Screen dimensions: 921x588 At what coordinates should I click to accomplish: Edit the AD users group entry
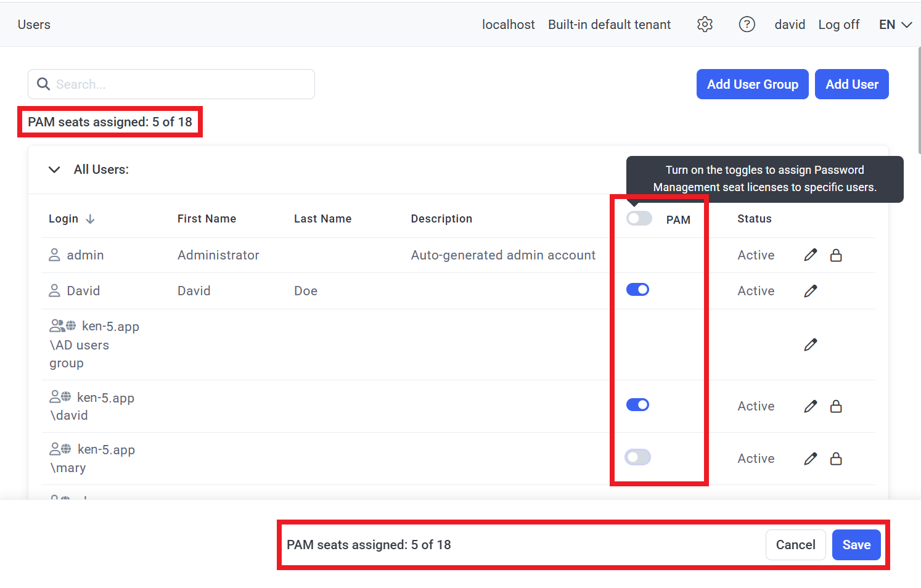[x=811, y=345]
